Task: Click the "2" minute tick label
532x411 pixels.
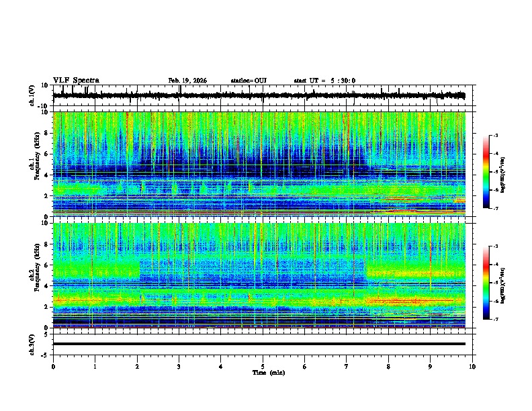Action: (x=137, y=367)
